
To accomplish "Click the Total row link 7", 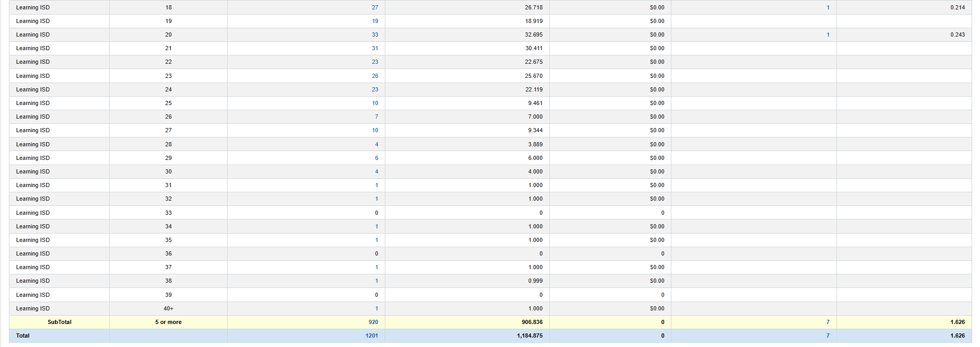I will 828,336.
